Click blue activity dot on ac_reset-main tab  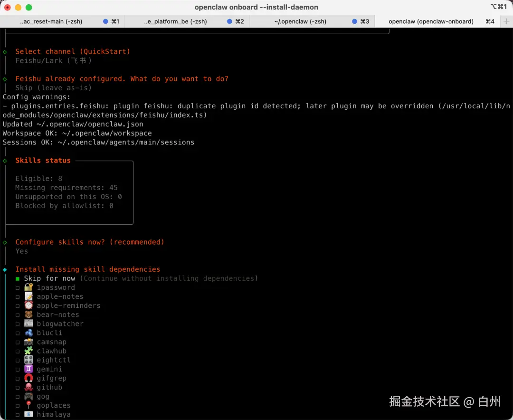pyautogui.click(x=105, y=21)
